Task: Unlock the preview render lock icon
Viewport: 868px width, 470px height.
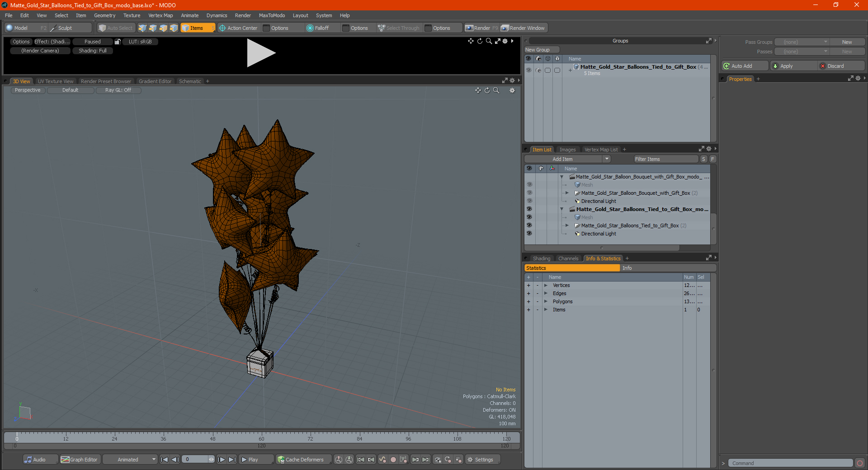Action: [x=118, y=42]
